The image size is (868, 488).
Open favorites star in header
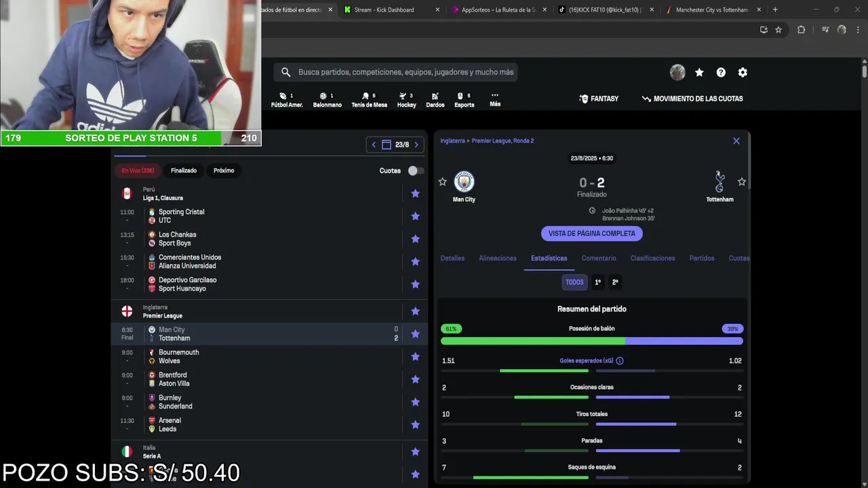[x=699, y=73]
